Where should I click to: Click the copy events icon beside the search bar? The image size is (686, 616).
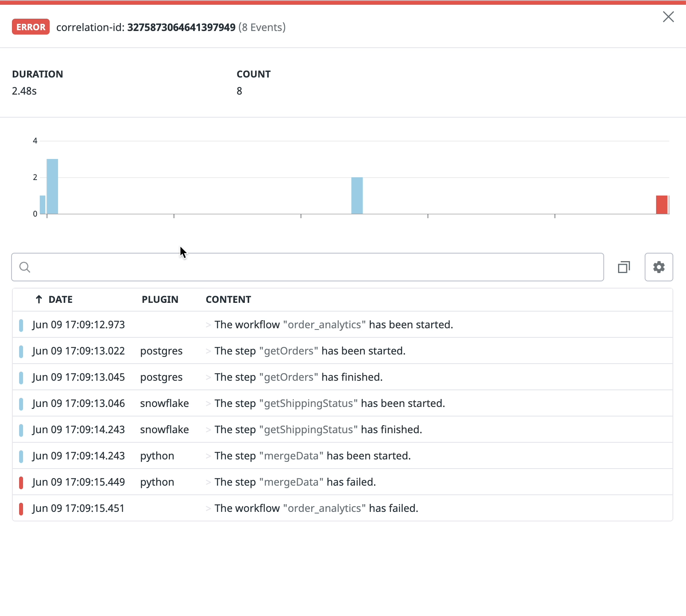tap(624, 267)
